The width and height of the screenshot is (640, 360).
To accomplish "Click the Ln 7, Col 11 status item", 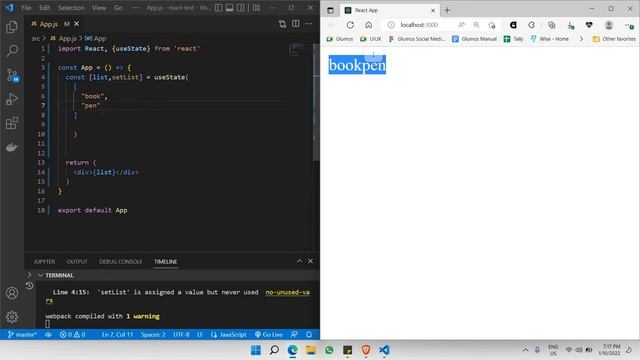I will pos(118,335).
